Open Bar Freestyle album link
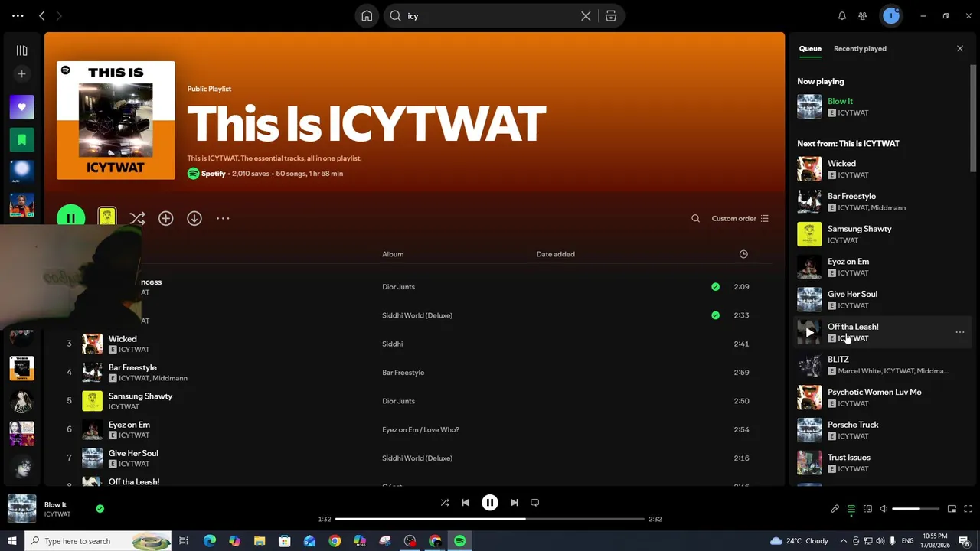This screenshot has width=980, height=551. tap(403, 373)
